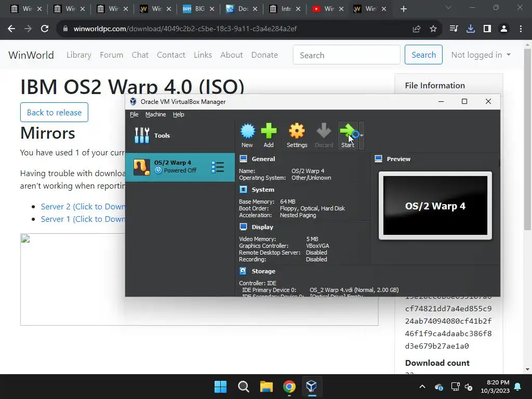Open Chrome tab search chevron

[448, 7]
